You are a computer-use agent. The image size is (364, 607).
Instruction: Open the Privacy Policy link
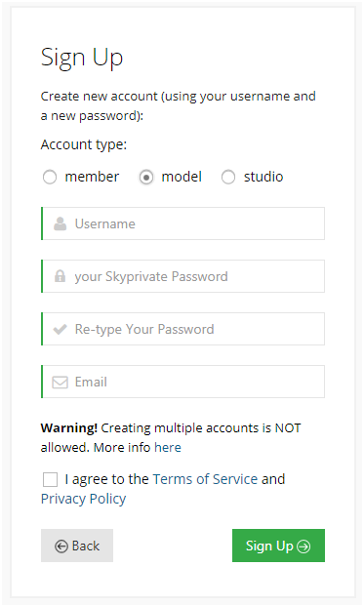83,499
